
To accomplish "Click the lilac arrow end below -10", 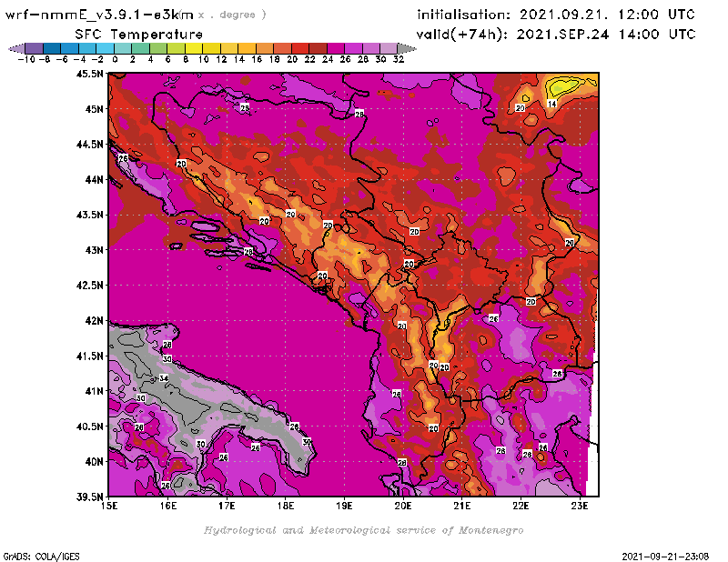I will (16, 48).
